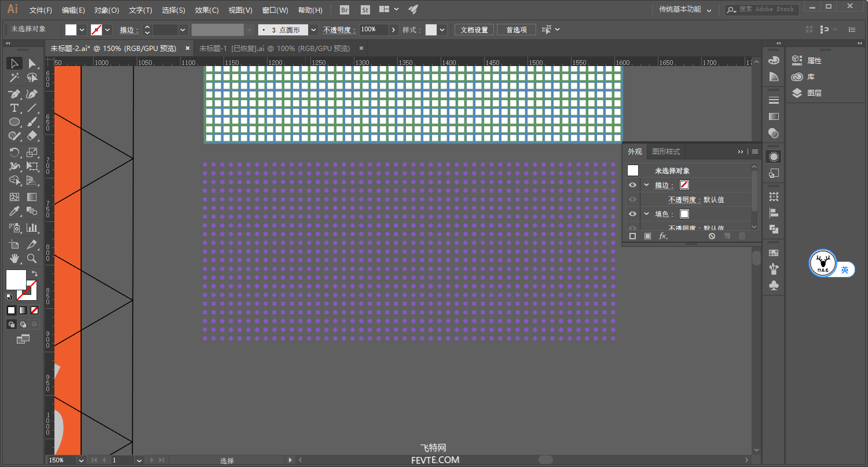Select the Type tool
The height and width of the screenshot is (467, 868).
pos(14,108)
